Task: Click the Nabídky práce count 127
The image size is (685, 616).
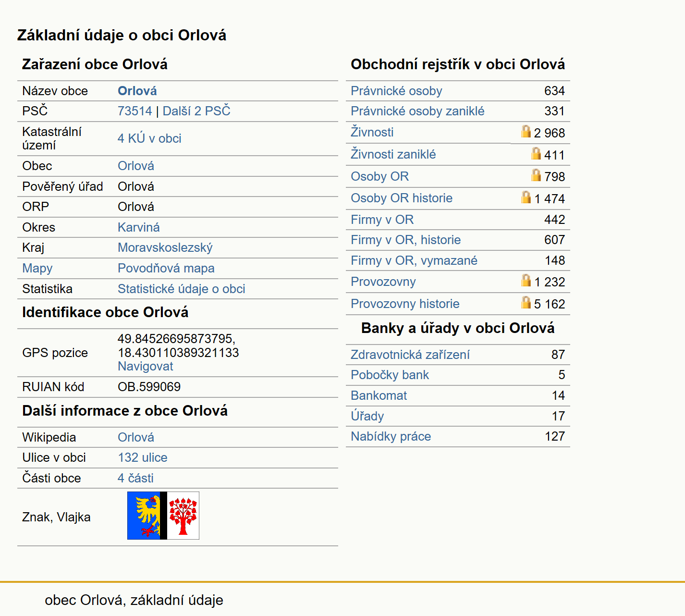Action: click(555, 436)
